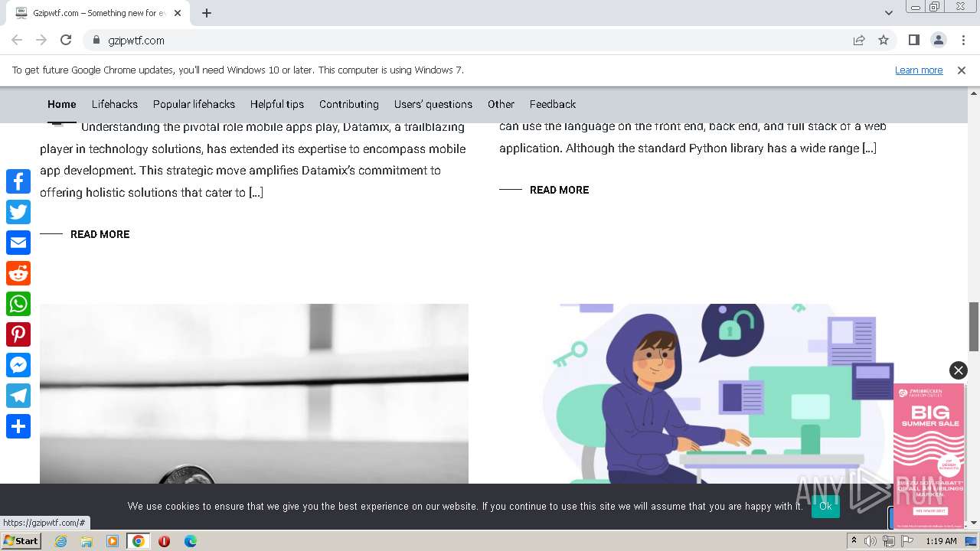Open the Action Center flag tray icon
The width and height of the screenshot is (980, 551).
[x=907, y=541]
